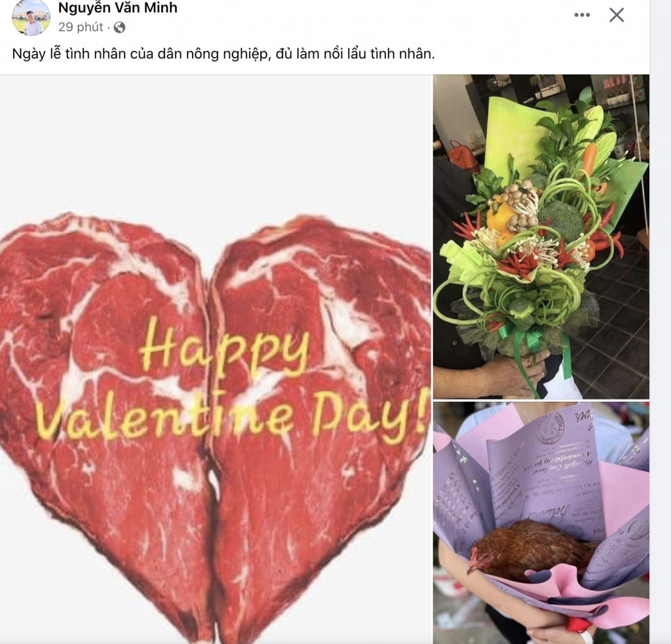Open the three-dot post options menu
671x644 pixels.
tap(582, 15)
